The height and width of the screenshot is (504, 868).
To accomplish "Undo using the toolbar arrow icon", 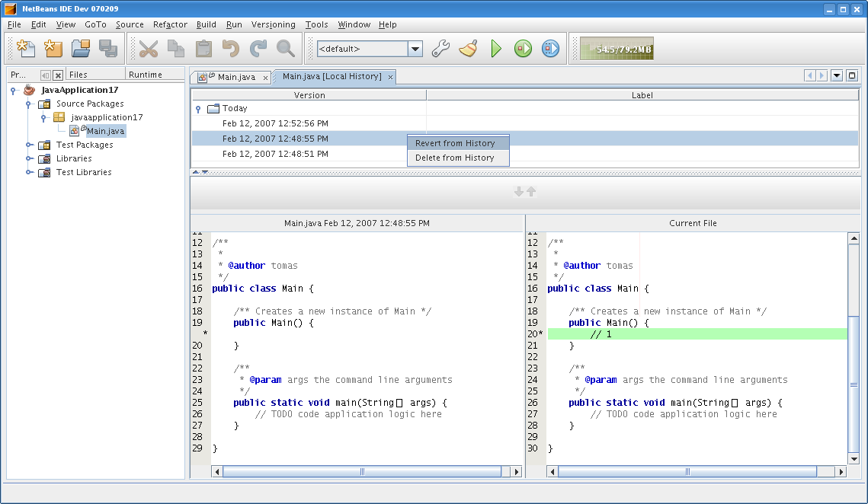I will pyautogui.click(x=231, y=49).
